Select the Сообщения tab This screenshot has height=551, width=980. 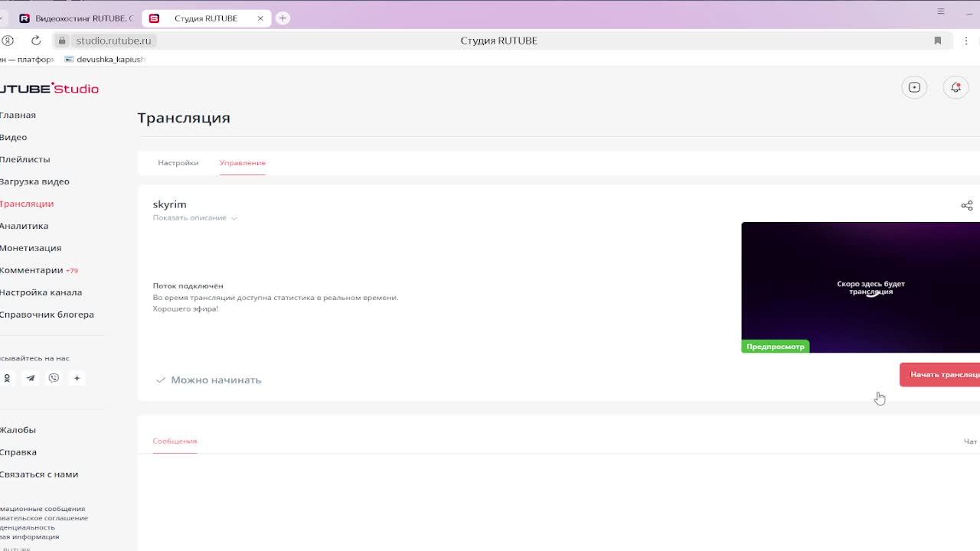pos(175,442)
